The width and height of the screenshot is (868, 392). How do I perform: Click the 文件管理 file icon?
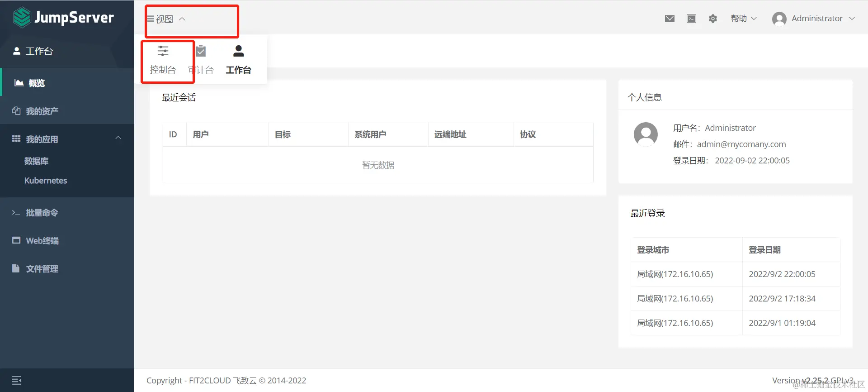point(16,268)
